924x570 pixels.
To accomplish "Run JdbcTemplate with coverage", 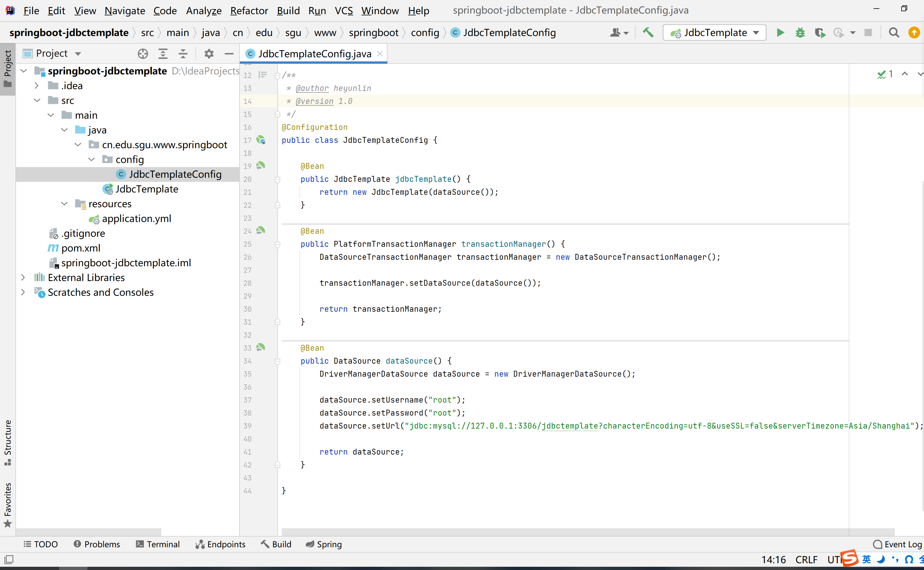I will [x=820, y=32].
